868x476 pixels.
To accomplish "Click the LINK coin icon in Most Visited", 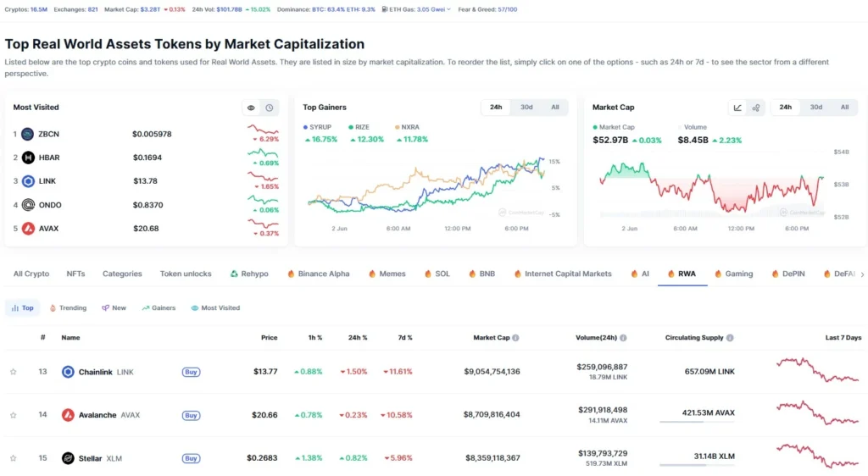I will [28, 180].
